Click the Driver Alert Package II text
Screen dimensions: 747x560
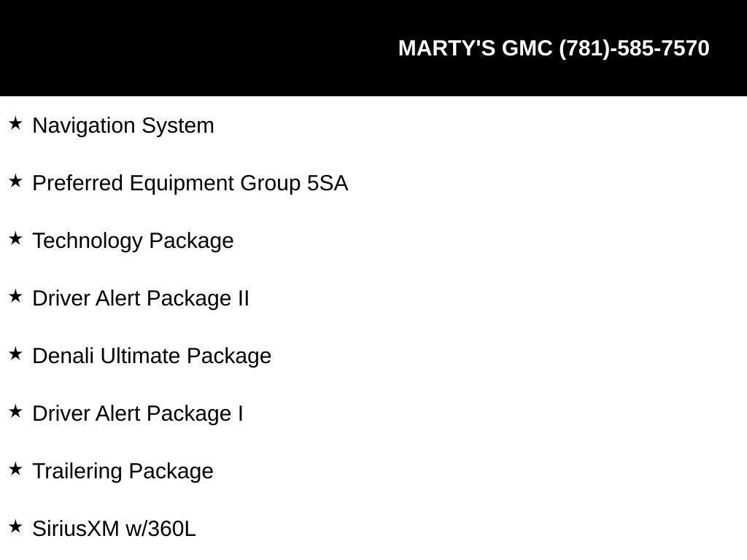[x=141, y=298]
